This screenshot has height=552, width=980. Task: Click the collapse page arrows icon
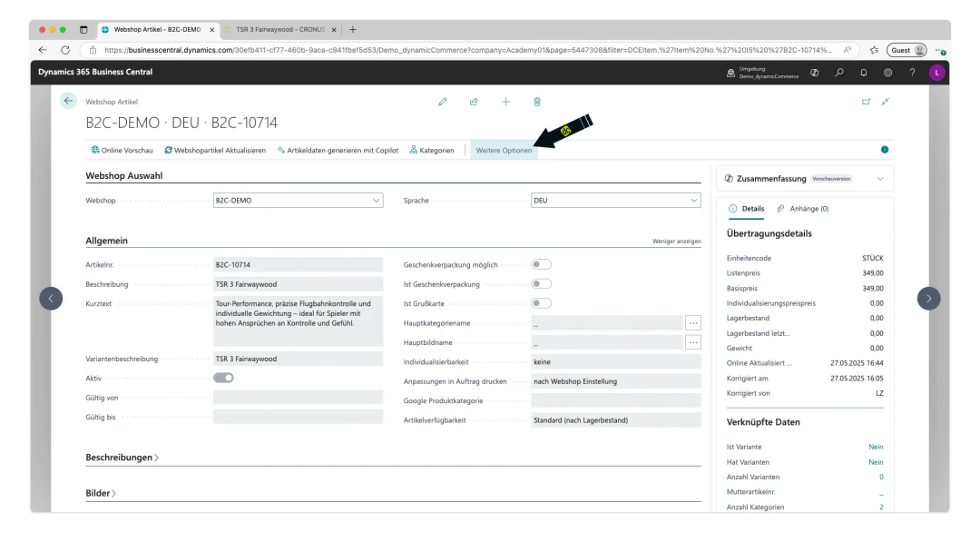pyautogui.click(x=885, y=102)
